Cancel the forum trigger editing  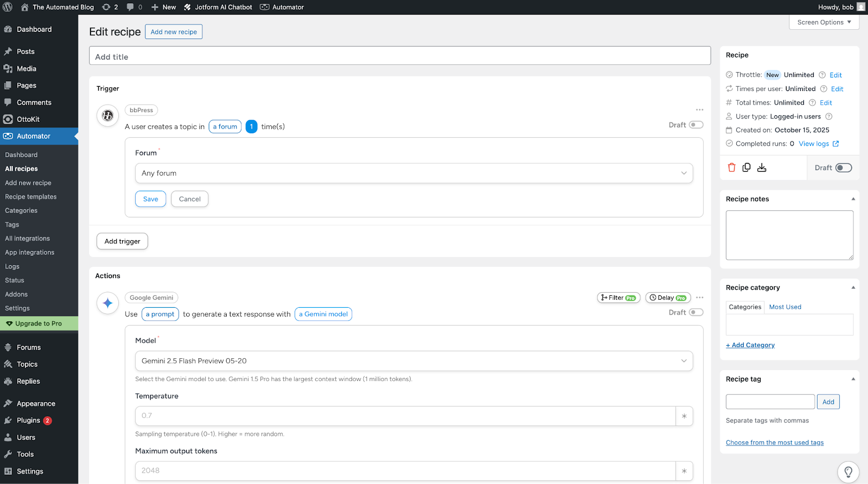click(x=190, y=199)
